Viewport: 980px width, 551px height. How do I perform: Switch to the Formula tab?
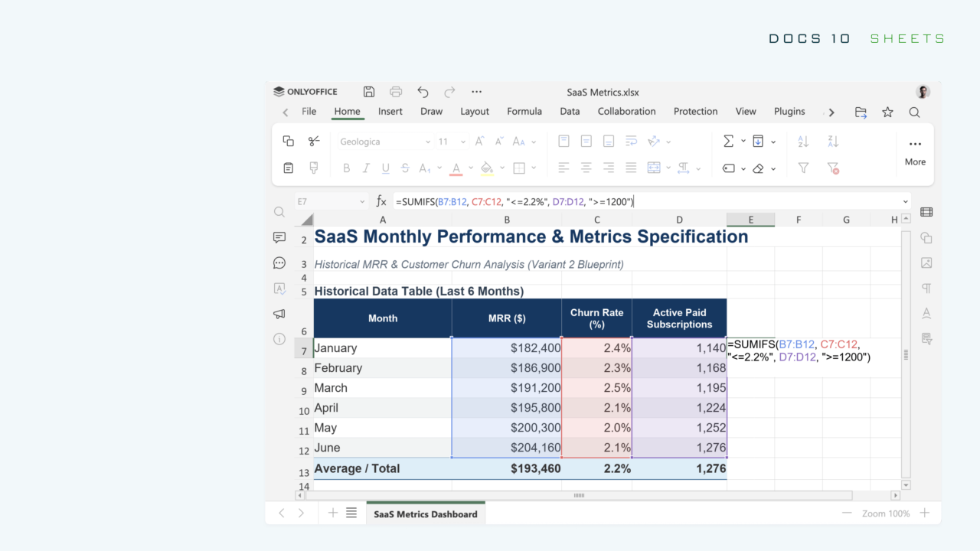coord(524,112)
